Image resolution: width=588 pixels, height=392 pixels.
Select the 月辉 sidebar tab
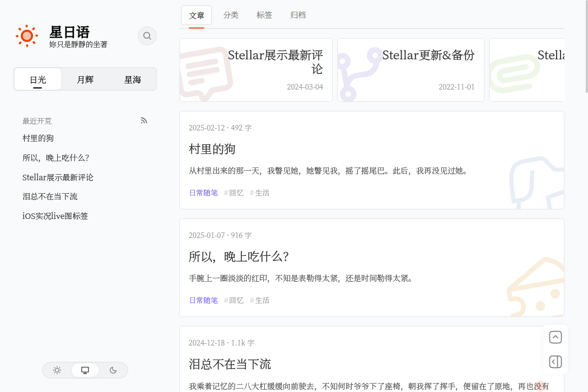click(x=85, y=80)
